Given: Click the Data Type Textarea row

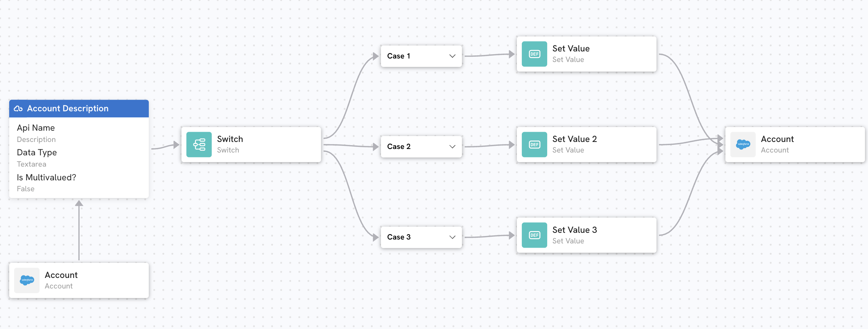Looking at the screenshot, I should click(79, 158).
